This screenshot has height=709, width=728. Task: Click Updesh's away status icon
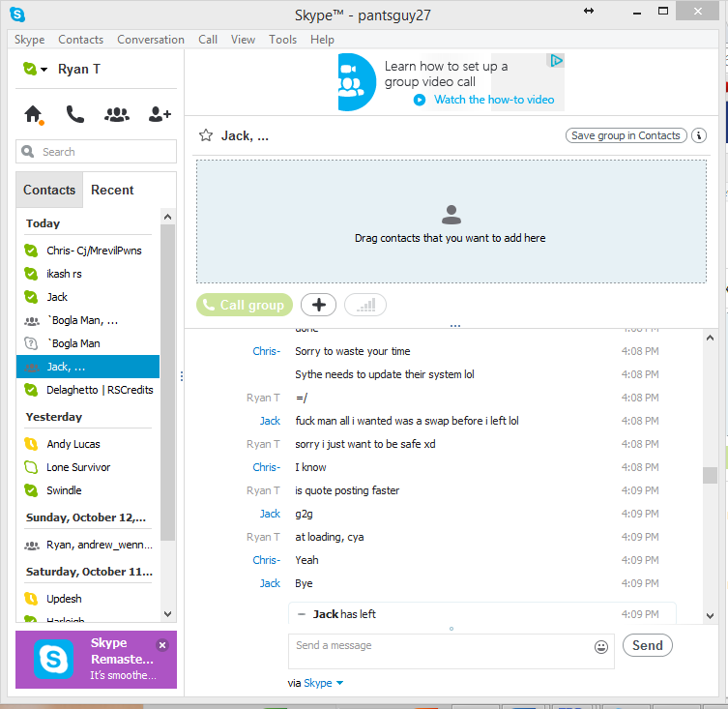[x=31, y=599]
